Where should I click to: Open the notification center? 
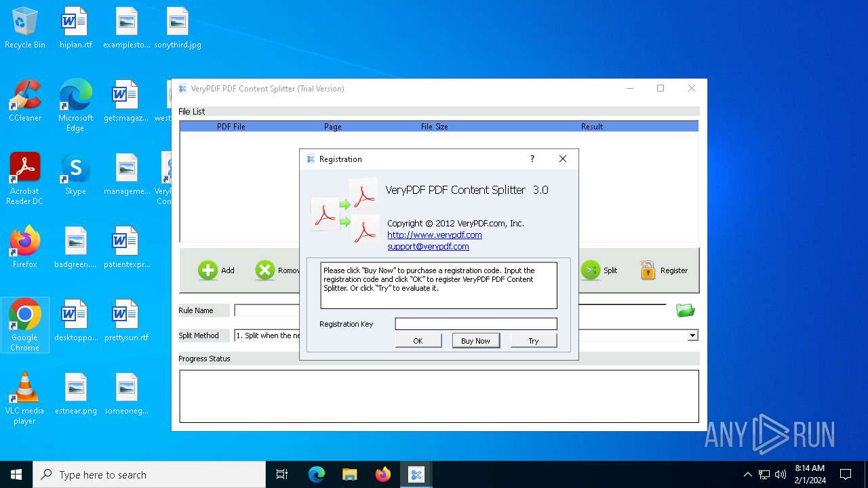pyautogui.click(x=846, y=474)
